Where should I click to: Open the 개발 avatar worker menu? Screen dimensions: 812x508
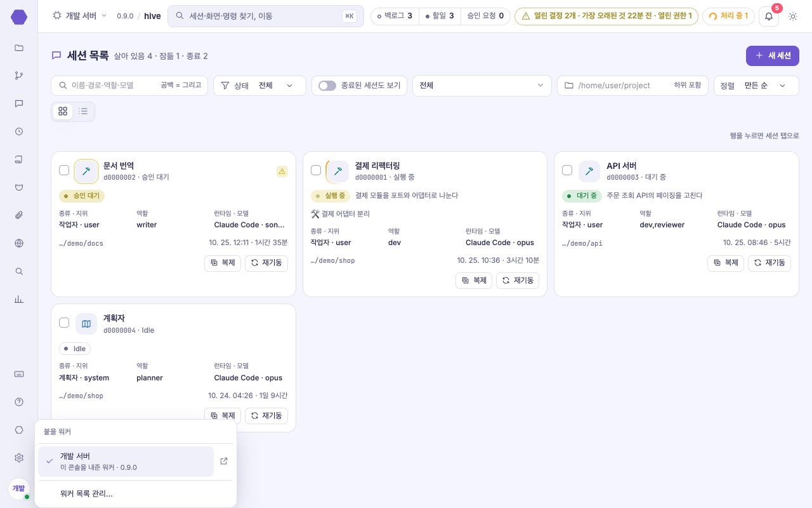19,489
